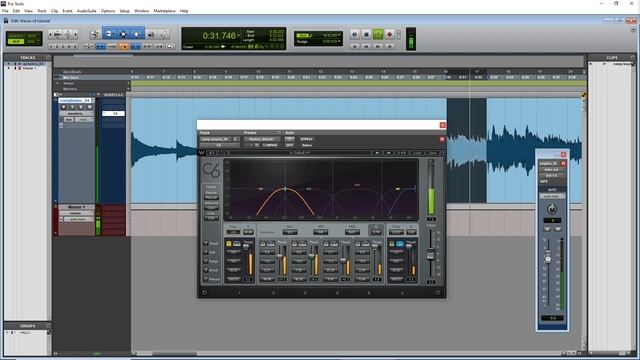Select the Pencil tool
The width and height of the screenshot is (640, 360).
point(163,34)
